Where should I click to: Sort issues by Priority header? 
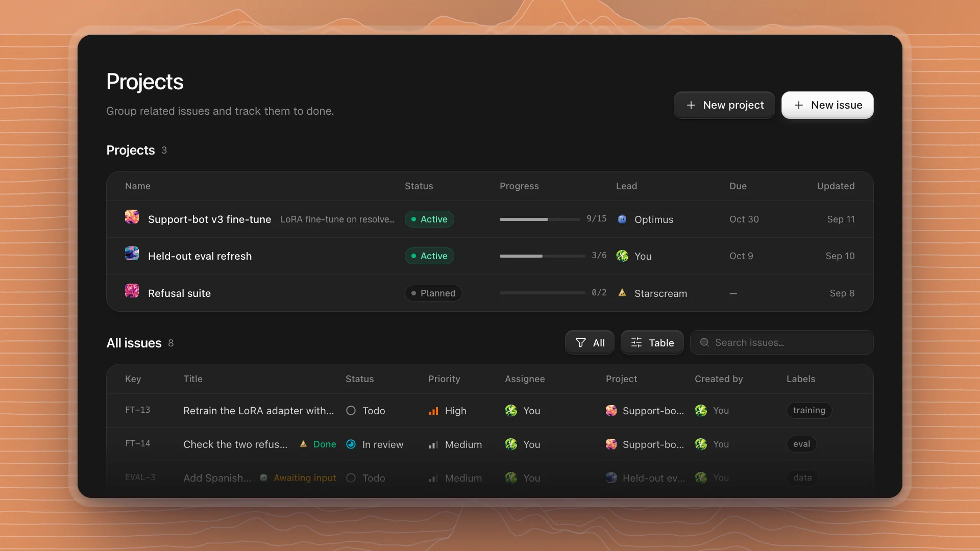tap(444, 379)
